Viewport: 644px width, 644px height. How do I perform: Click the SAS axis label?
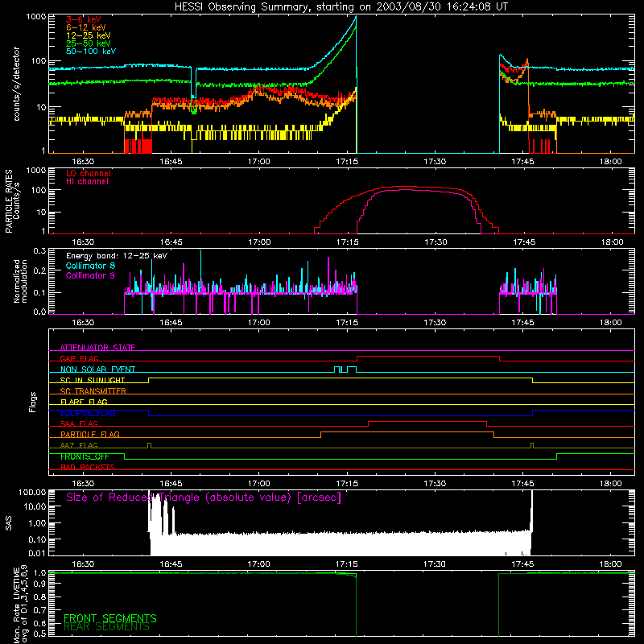[x=8, y=522]
